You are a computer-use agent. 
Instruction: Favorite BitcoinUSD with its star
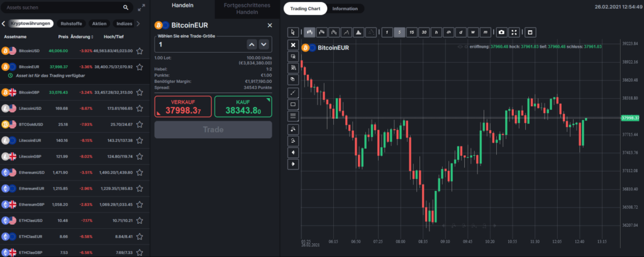click(140, 52)
